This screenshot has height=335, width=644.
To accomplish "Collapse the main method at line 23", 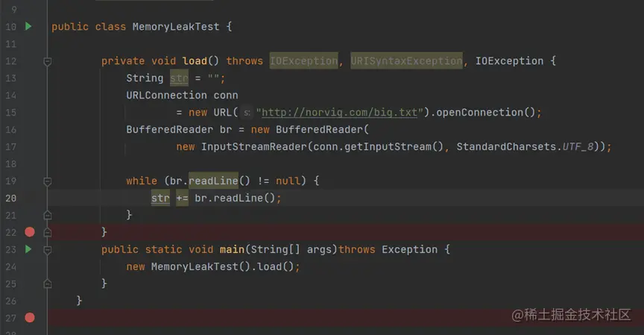I will [48, 250].
